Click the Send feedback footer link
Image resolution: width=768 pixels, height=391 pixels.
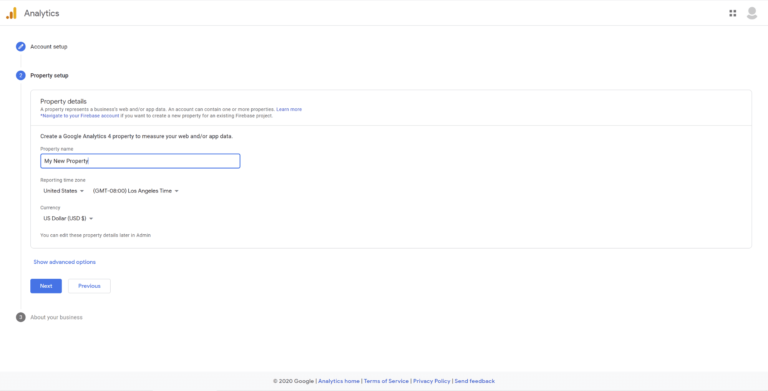pos(475,381)
